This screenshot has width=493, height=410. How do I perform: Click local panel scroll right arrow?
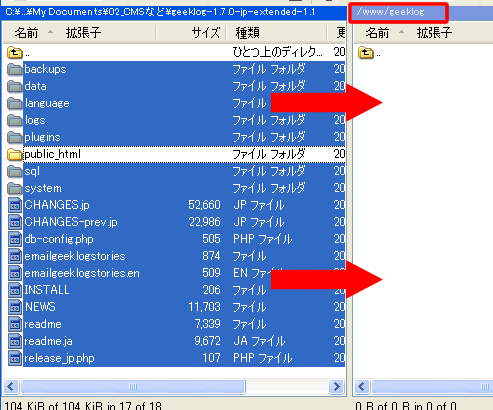tap(336, 387)
